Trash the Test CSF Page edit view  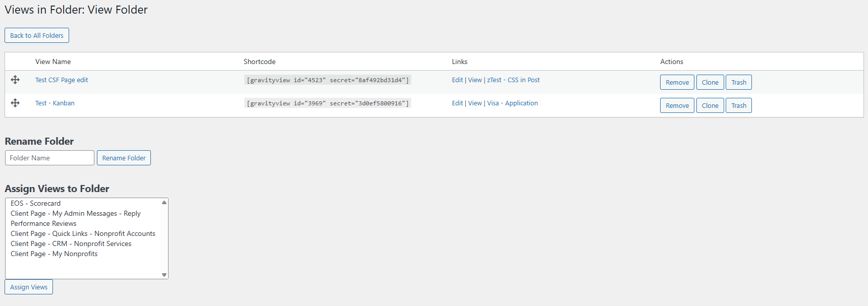pos(738,82)
